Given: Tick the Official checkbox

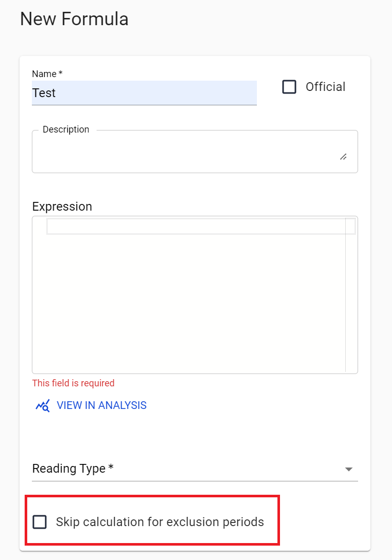Looking at the screenshot, I should pyautogui.click(x=289, y=87).
